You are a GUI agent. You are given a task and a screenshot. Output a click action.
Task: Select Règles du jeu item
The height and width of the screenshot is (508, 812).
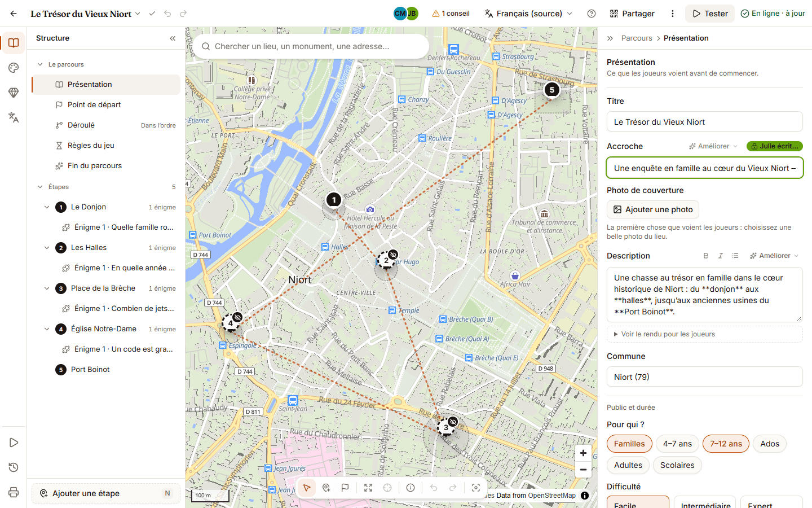[106, 146]
